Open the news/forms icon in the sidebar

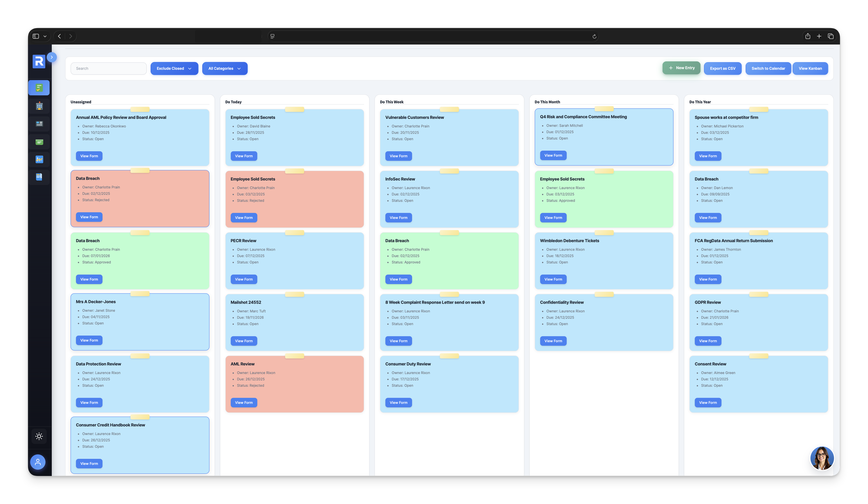coord(39,124)
